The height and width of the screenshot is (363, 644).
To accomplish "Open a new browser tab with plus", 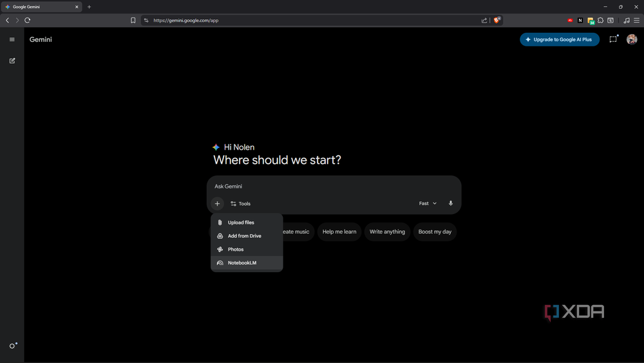I will (89, 6).
